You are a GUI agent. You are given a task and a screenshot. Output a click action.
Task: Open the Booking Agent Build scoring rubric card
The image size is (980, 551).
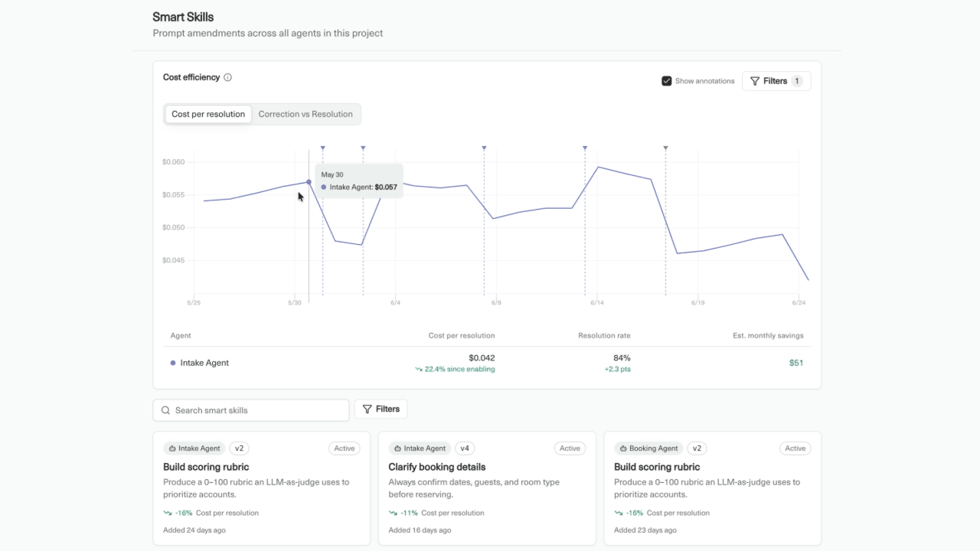pyautogui.click(x=712, y=488)
